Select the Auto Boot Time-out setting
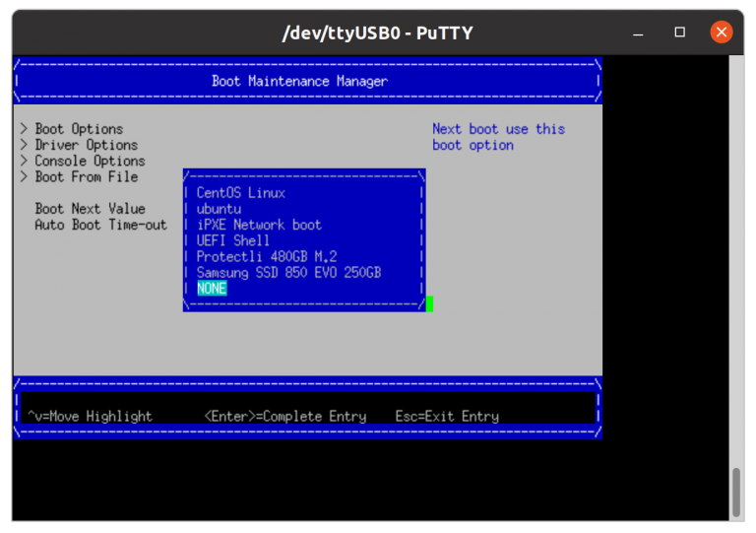 point(100,225)
